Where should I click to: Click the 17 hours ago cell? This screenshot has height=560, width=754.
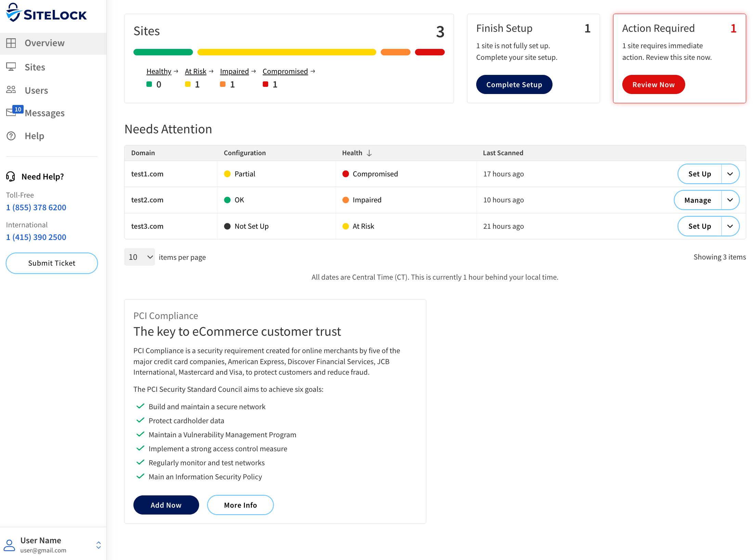click(x=503, y=174)
